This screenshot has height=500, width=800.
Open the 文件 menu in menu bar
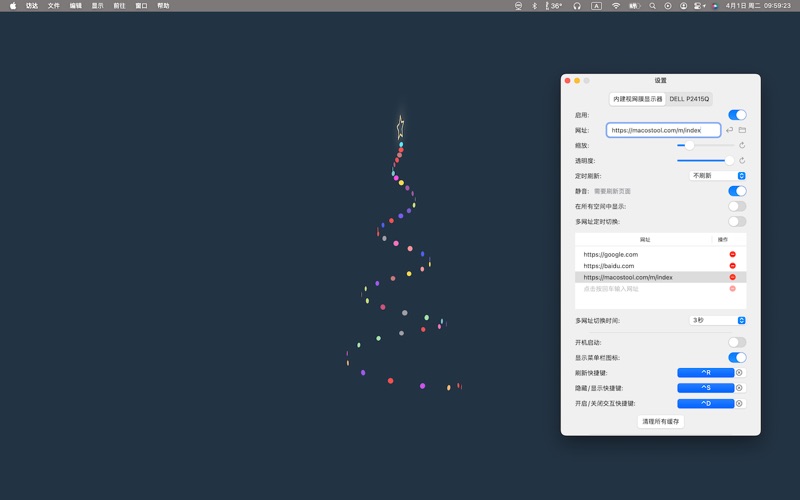(54, 6)
